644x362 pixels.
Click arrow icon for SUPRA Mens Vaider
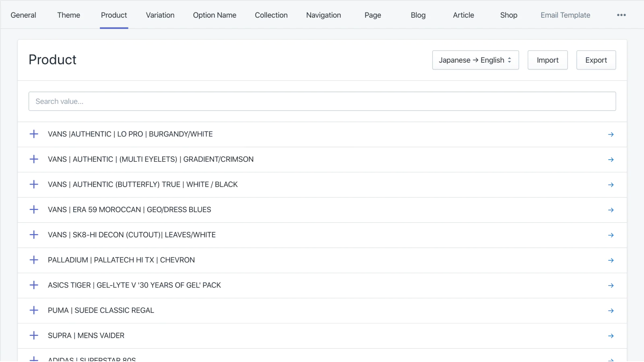611,336
